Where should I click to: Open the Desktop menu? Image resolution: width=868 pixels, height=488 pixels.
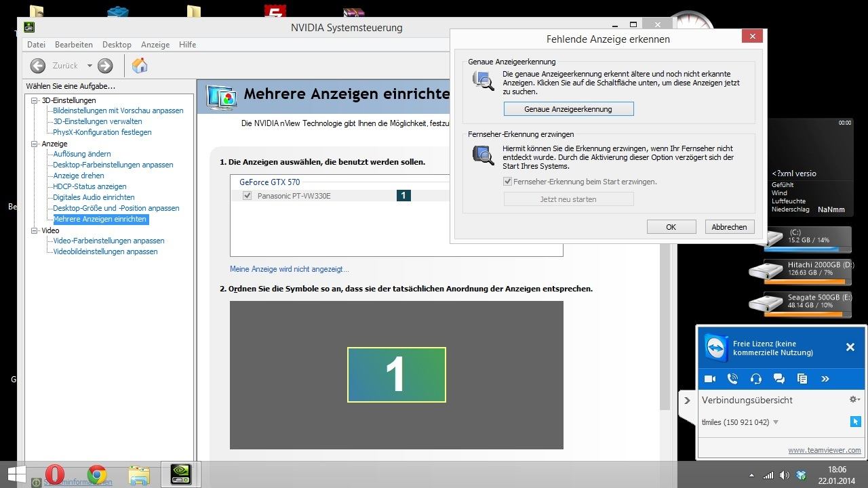coord(117,45)
